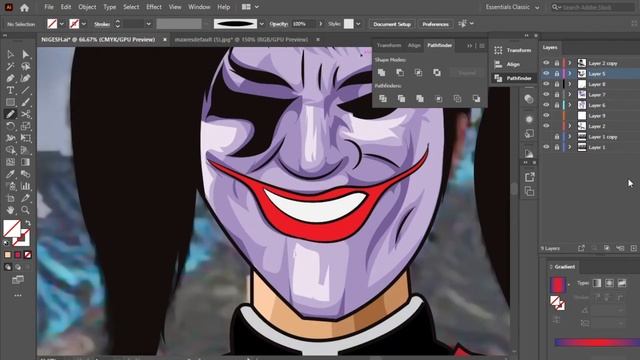
Task: Click Fill swatch in toolbar
Action: point(12,229)
